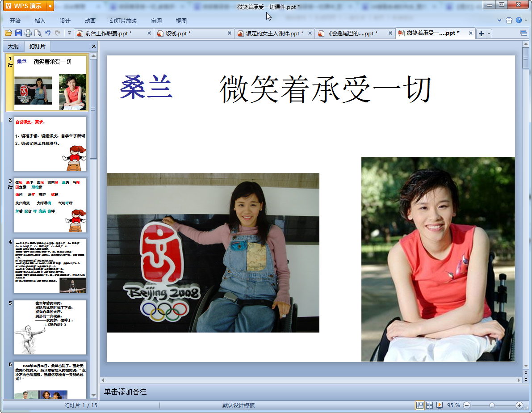532x413 pixels.
Task: Switch to slide sorter view icon
Action: (x=430, y=405)
